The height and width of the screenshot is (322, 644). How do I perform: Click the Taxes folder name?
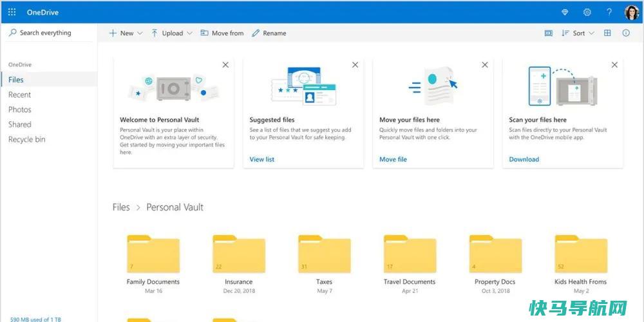[x=324, y=282]
